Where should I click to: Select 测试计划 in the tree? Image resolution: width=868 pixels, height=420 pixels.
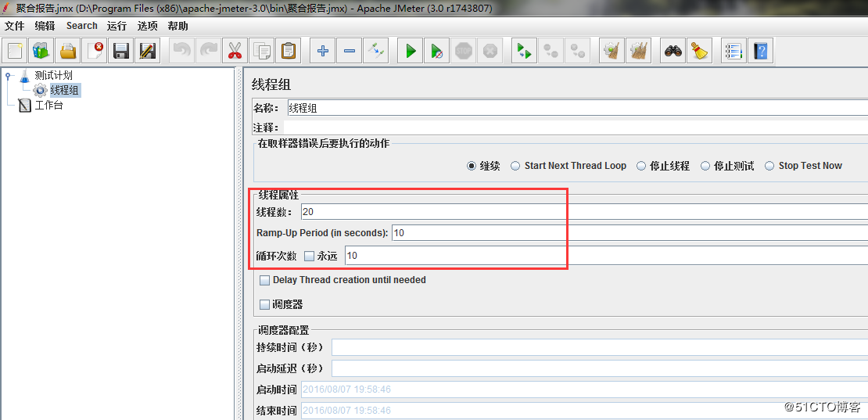[x=53, y=76]
